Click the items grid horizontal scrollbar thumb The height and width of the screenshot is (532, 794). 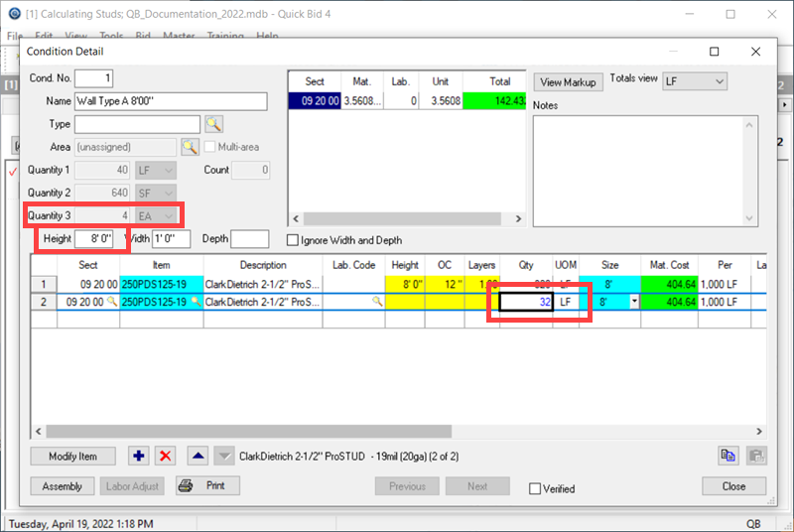point(249,432)
